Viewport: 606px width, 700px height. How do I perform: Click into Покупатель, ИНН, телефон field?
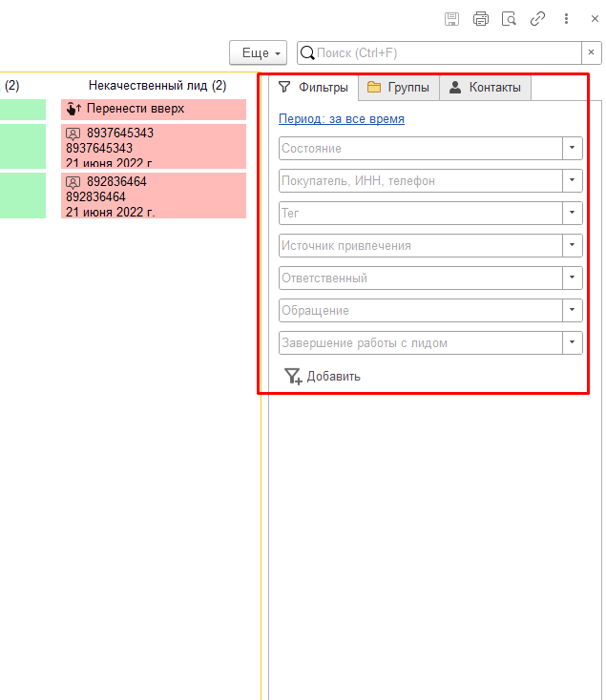421,181
